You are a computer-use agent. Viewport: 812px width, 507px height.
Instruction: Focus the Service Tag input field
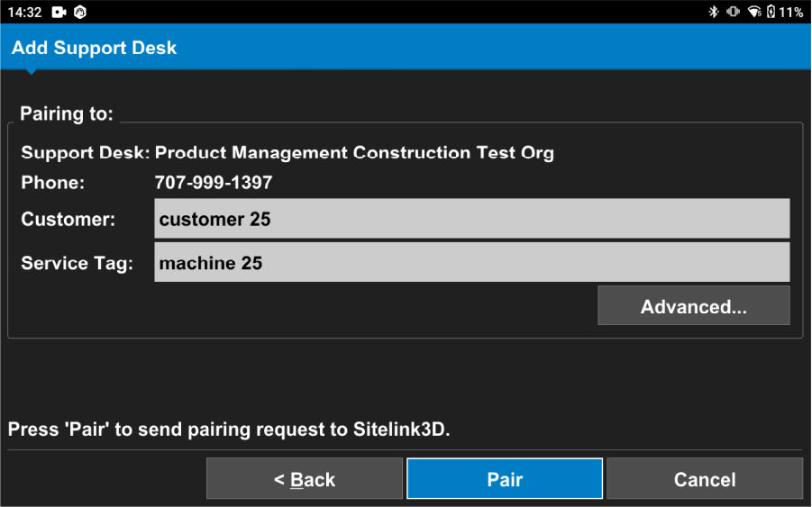(471, 262)
